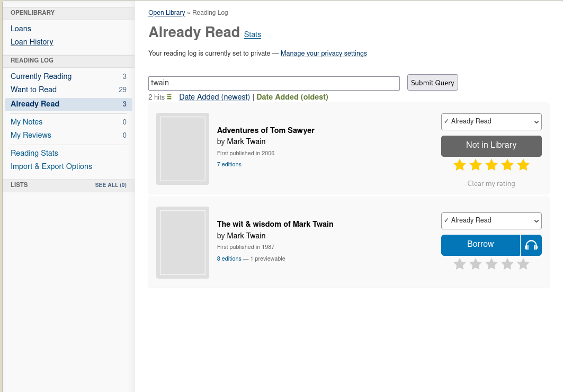Rate wit & wisdom of Mark Twain five stars
Viewport: 563px width, 392px height.
523,264
